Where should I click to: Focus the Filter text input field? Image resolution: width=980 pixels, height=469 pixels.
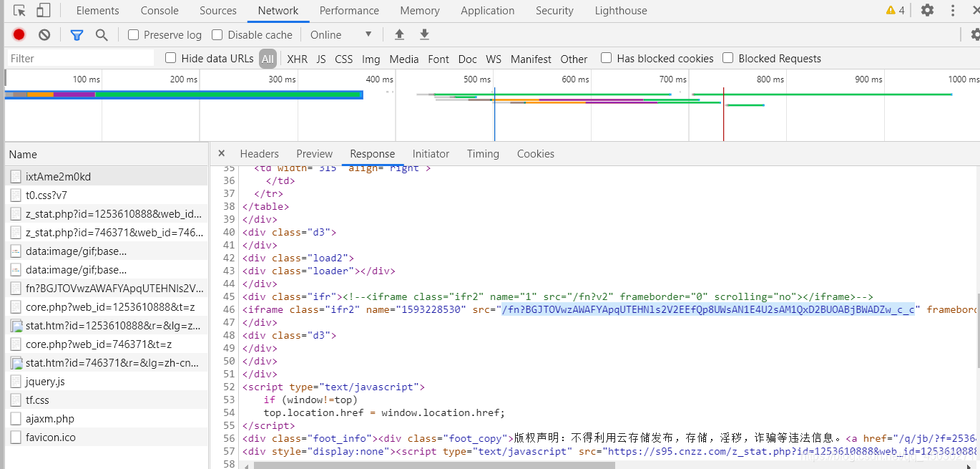pos(80,59)
